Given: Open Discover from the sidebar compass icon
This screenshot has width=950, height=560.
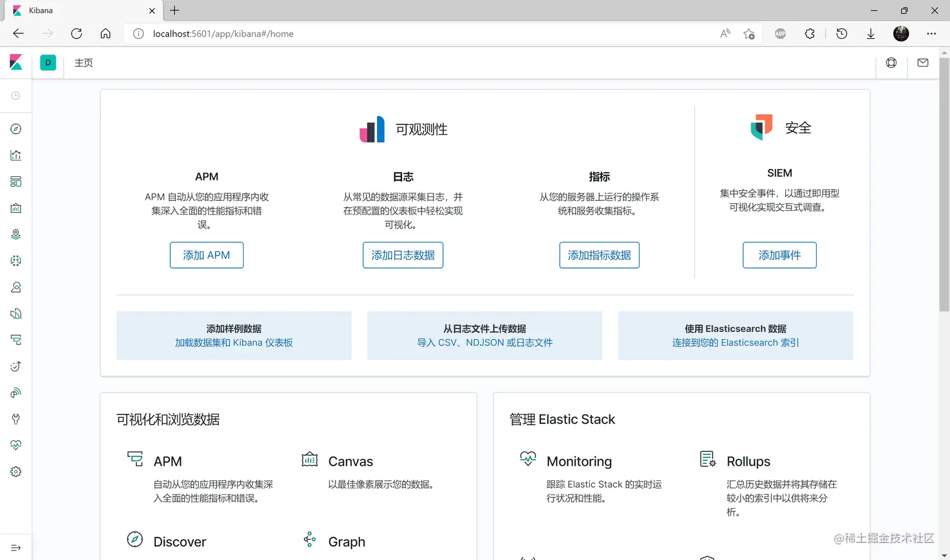Looking at the screenshot, I should (x=16, y=129).
